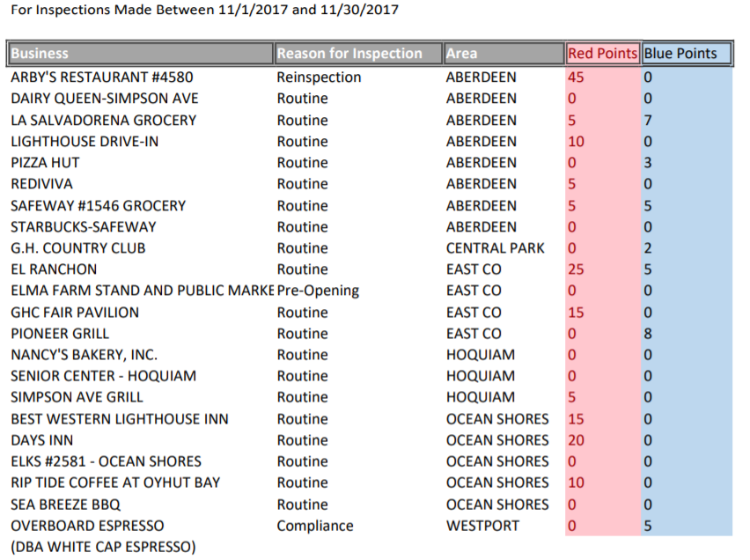Click the red points value 25
Image resolution: width=750 pixels, height=560 pixels.
pos(576,269)
